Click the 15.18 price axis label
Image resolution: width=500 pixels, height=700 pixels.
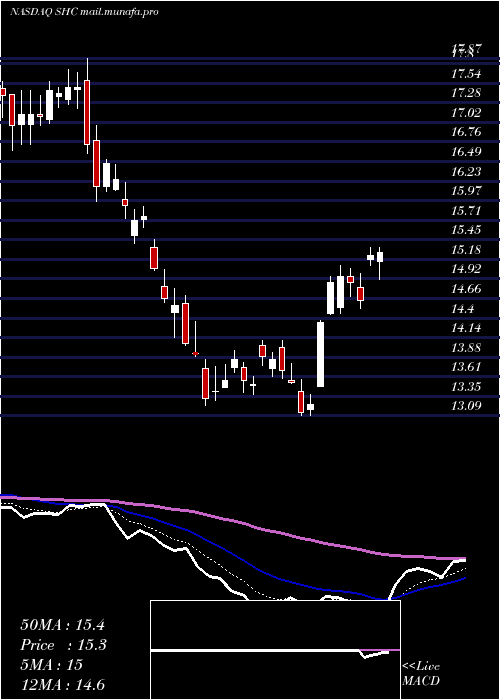click(466, 250)
